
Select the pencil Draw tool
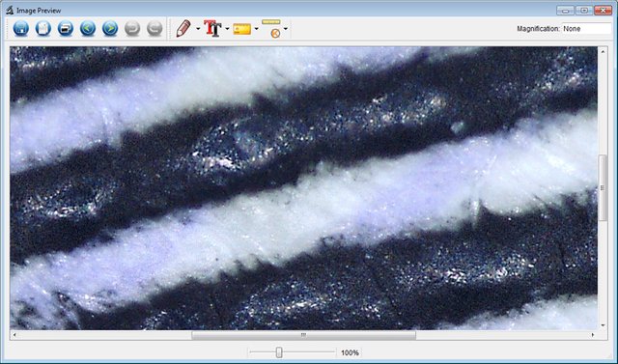(183, 28)
